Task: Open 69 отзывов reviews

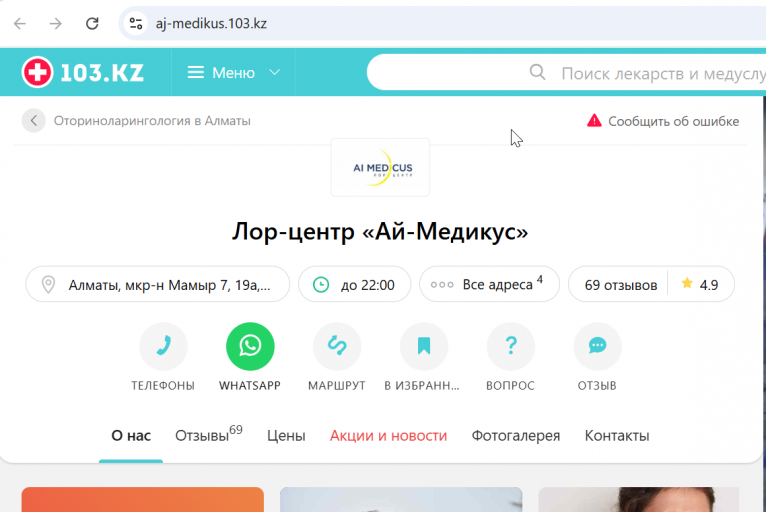Action: pyautogui.click(x=621, y=285)
